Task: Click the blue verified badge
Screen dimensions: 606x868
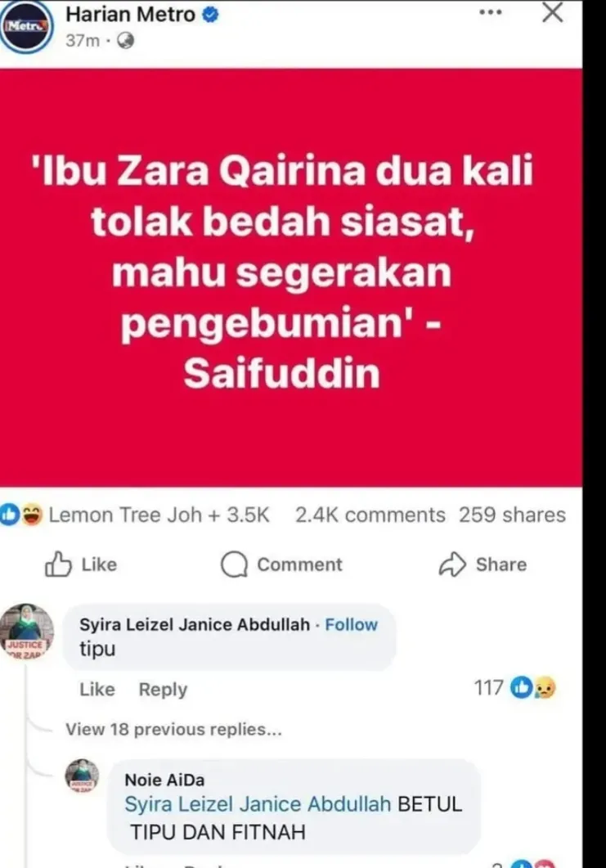Action: (x=209, y=15)
